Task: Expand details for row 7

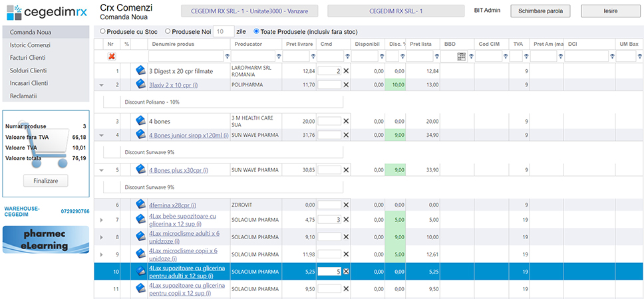Action: click(x=101, y=220)
